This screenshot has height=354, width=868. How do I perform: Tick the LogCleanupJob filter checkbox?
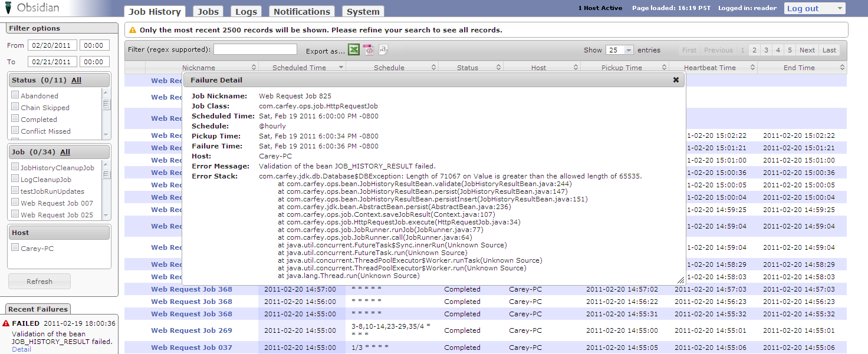[15, 179]
